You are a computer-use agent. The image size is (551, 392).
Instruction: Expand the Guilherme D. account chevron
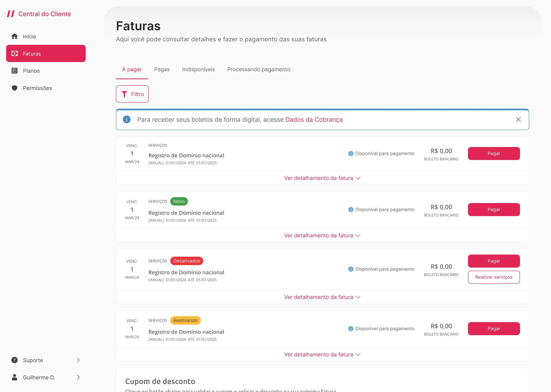(x=78, y=377)
